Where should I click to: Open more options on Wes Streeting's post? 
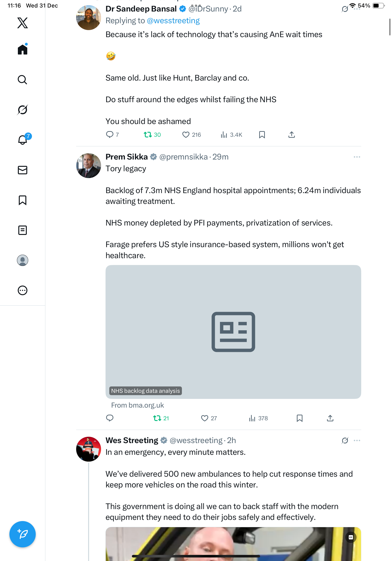tap(357, 440)
